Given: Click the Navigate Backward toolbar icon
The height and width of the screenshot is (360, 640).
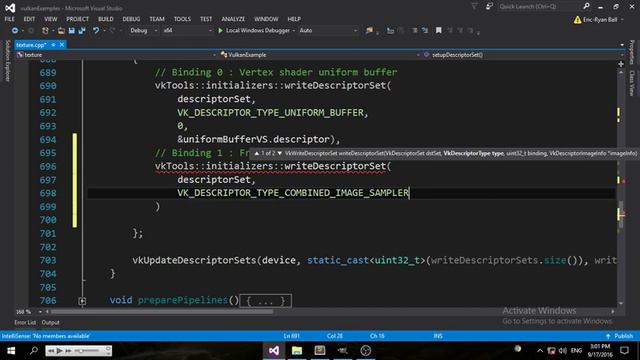Looking at the screenshot, I should pyautogui.click(x=15, y=31).
